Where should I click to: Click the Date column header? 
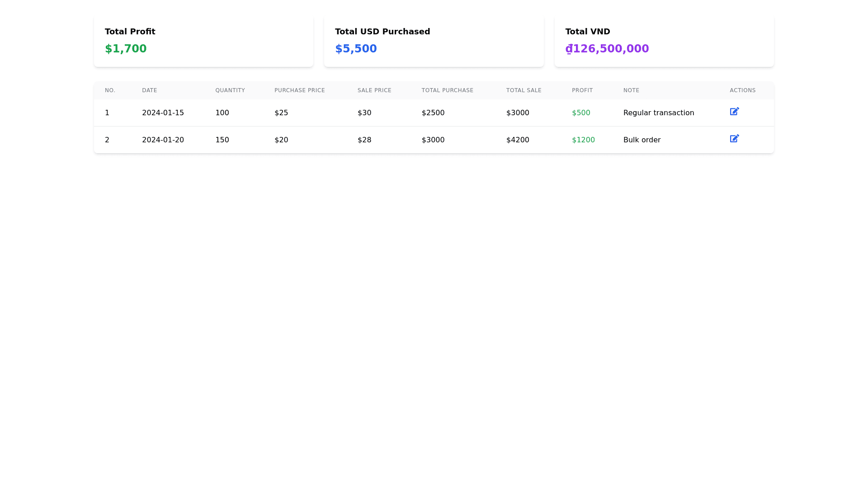click(150, 90)
